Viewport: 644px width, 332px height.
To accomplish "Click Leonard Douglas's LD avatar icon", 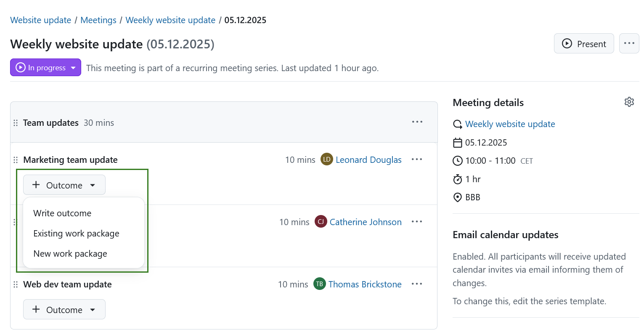I will pos(326,159).
